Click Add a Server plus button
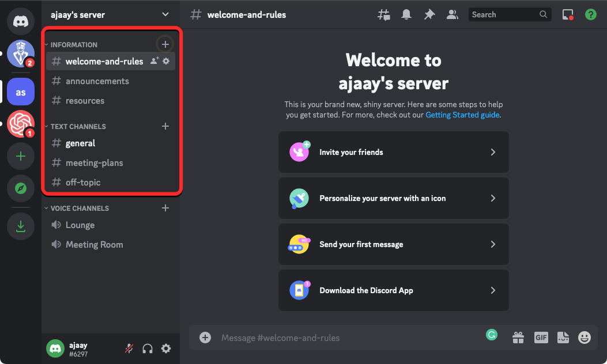The height and width of the screenshot is (364, 607). pos(21,156)
